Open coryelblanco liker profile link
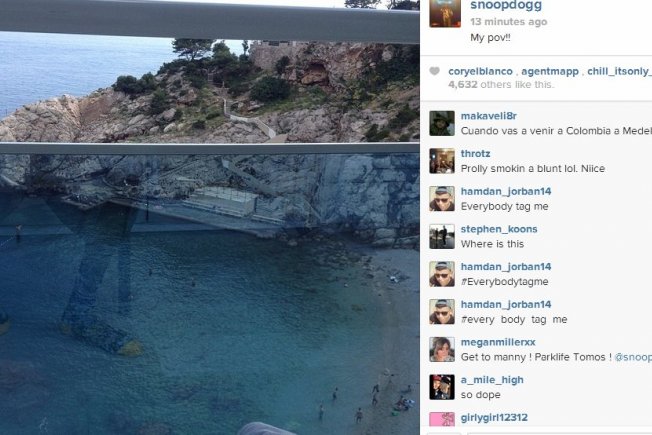Screen dimensions: 652x435 point(480,72)
